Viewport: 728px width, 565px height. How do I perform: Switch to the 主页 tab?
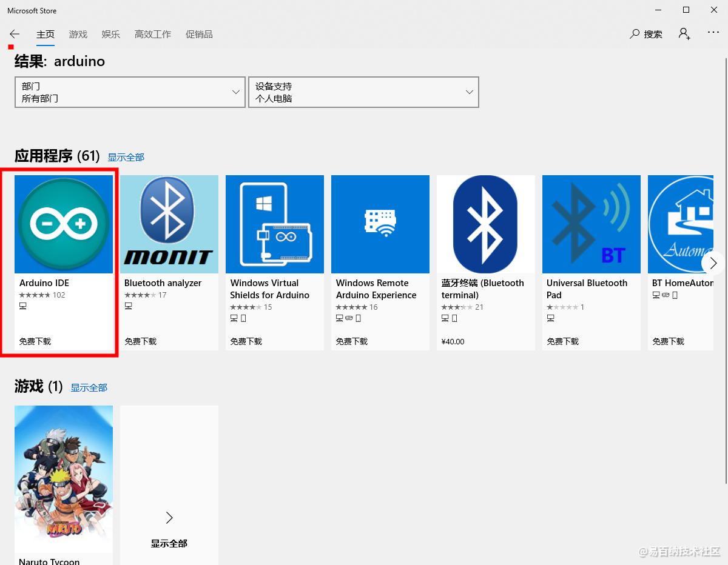45,35
